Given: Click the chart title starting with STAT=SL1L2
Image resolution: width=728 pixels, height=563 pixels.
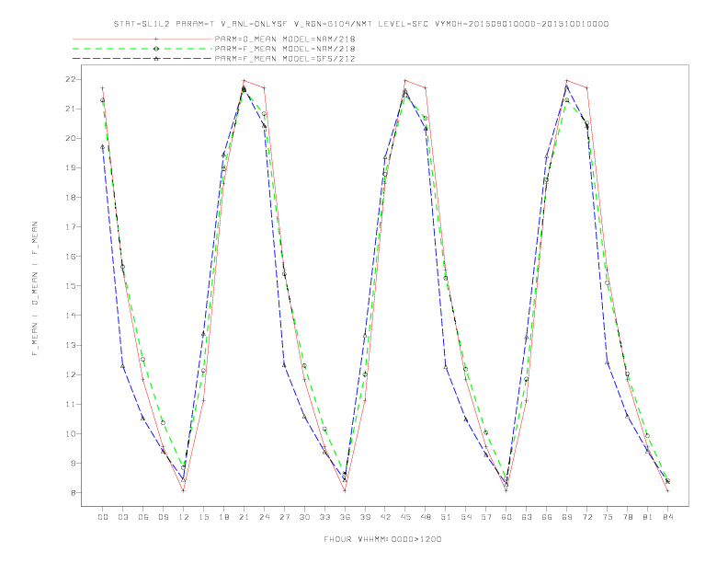Looking at the screenshot, I should point(360,24).
